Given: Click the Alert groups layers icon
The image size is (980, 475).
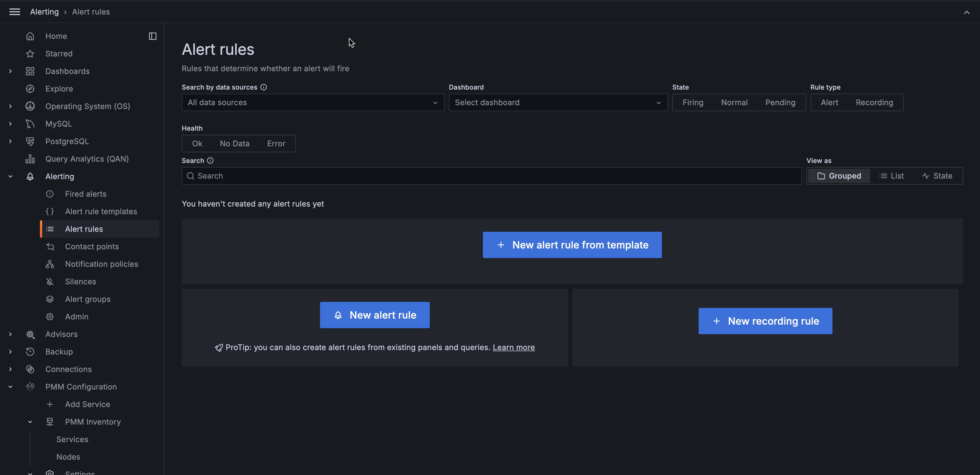Looking at the screenshot, I should (x=50, y=299).
